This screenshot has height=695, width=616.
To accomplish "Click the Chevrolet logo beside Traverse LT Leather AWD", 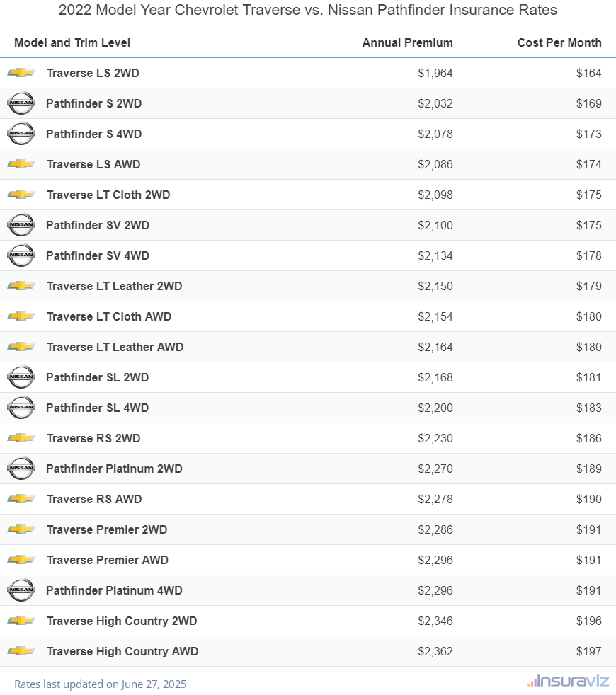I will [21, 347].
